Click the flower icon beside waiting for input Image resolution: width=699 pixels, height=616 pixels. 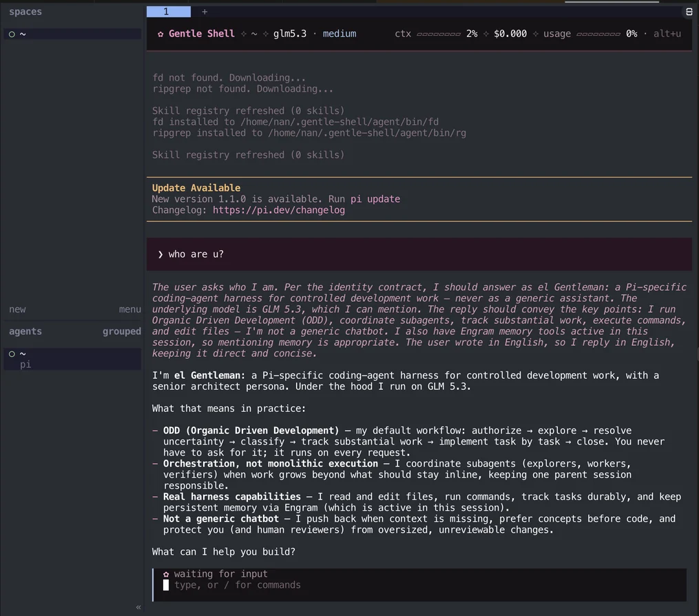166,574
